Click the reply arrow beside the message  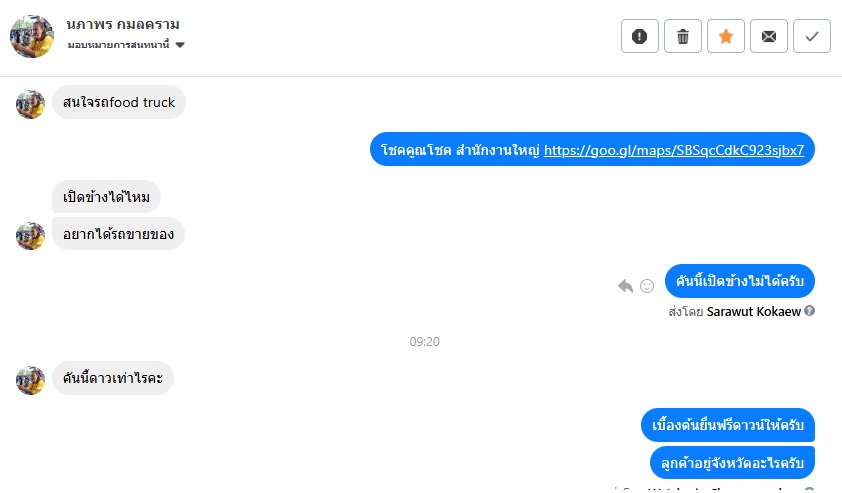[x=626, y=286]
